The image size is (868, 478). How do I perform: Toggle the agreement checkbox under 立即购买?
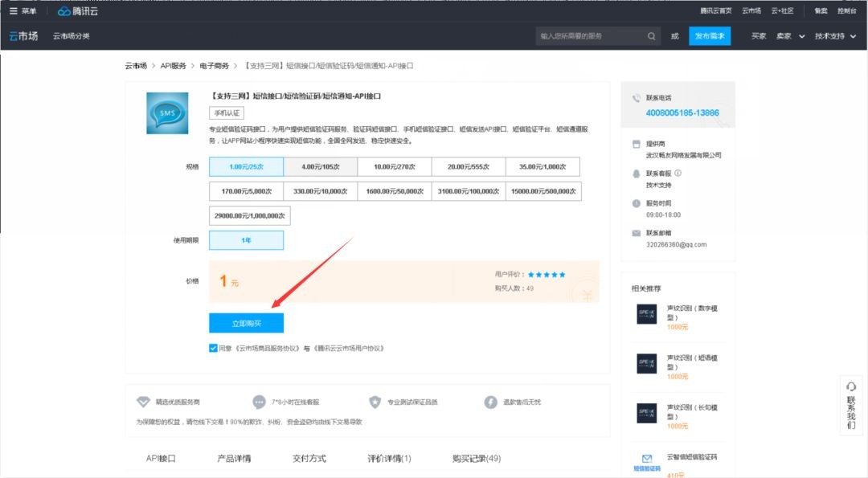pos(213,348)
